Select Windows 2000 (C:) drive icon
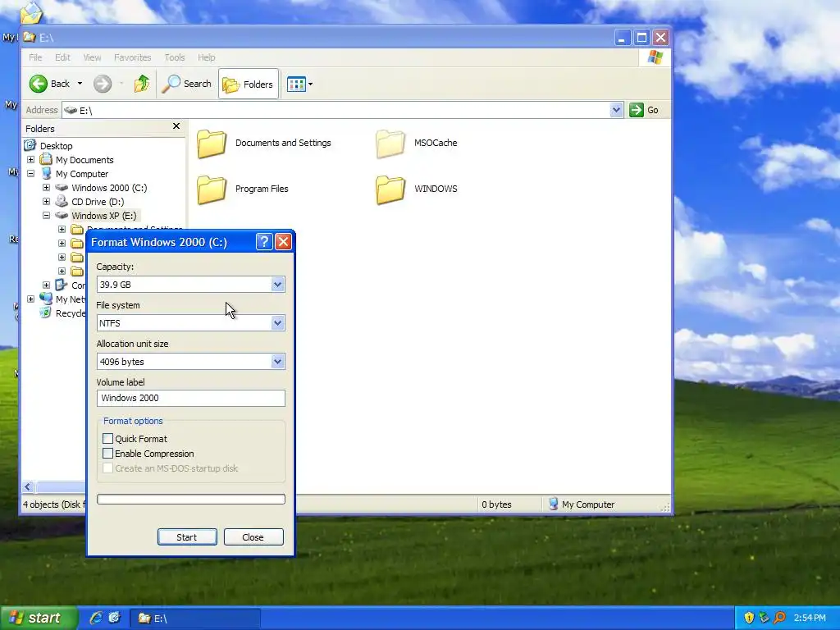 click(62, 188)
